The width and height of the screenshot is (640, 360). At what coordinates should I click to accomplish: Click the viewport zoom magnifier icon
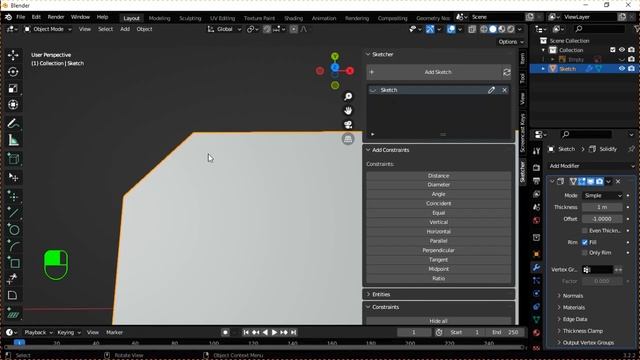pyautogui.click(x=348, y=96)
